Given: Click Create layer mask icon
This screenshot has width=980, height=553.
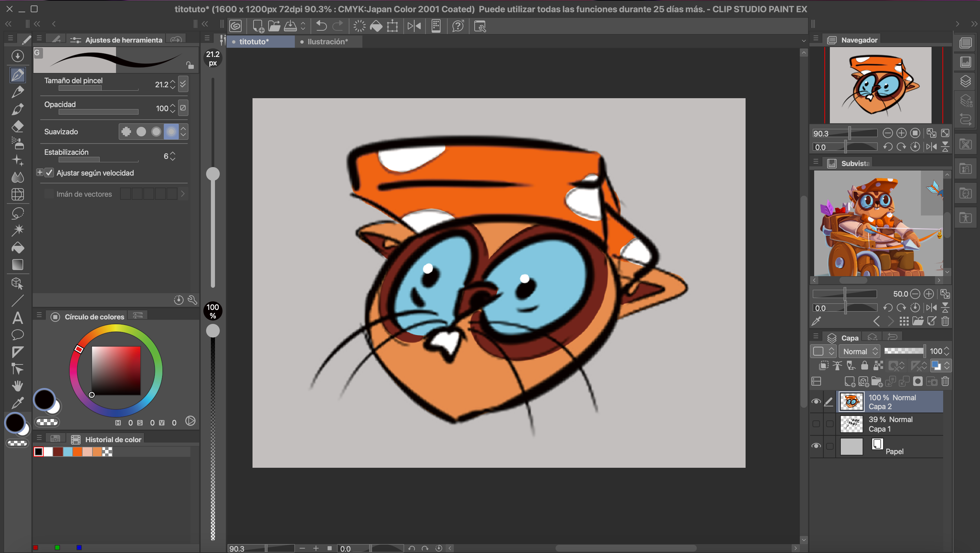Looking at the screenshot, I should coord(918,381).
